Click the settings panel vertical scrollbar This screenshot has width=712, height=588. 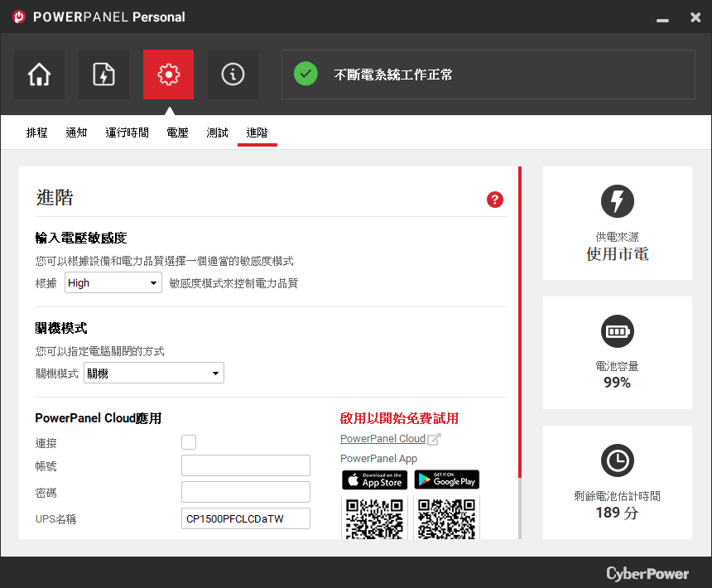click(x=520, y=352)
